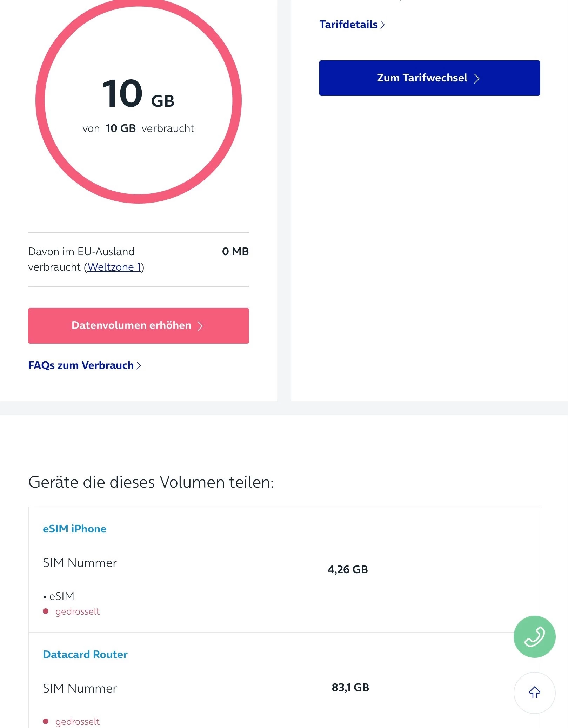This screenshot has height=728, width=568.
Task: Open the Tarifdetails link
Action: pos(349,25)
